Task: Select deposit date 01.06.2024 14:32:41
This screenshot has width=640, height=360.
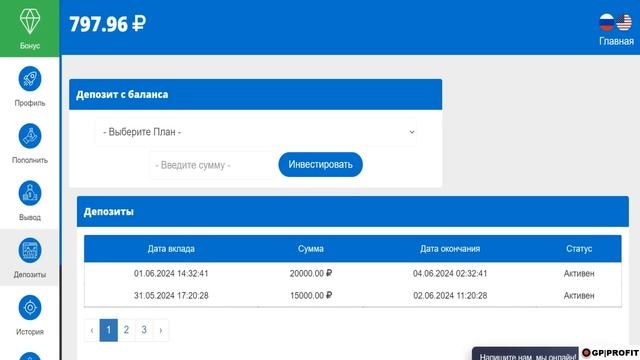Action: tap(171, 273)
